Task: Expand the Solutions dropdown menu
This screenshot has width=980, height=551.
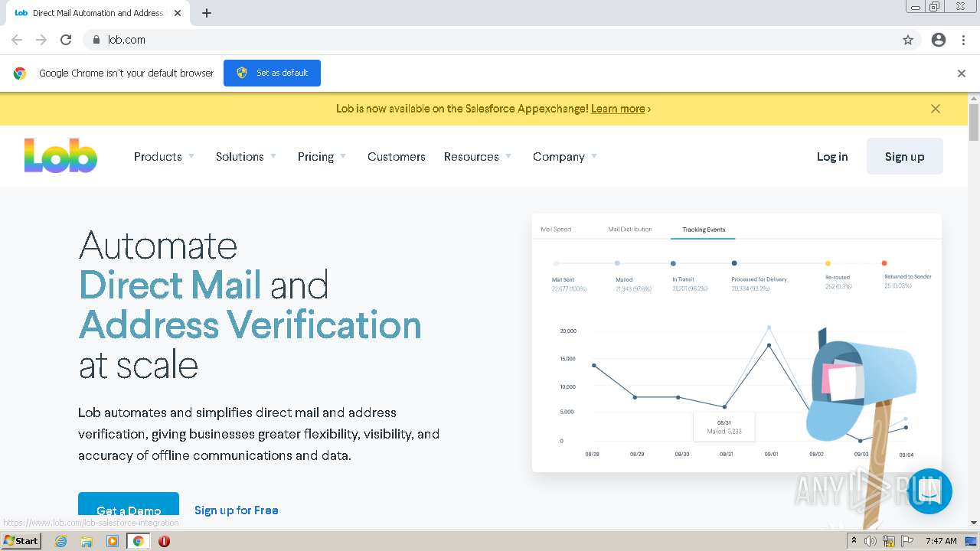Action: coord(246,156)
